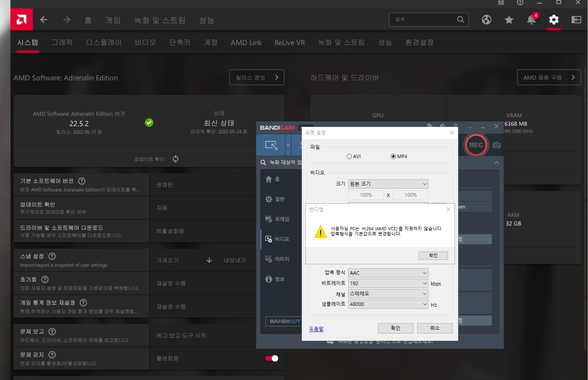Image resolution: width=588 pixels, height=380 pixels.
Task: Click Bandicam search magnifier icon
Action: tap(263, 162)
